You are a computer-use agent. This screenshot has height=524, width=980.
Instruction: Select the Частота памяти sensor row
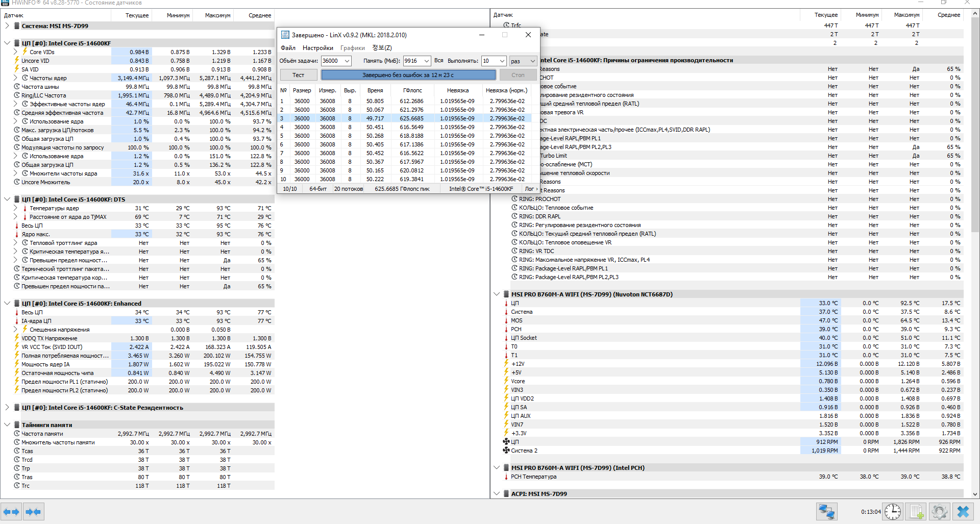pyautogui.click(x=138, y=434)
